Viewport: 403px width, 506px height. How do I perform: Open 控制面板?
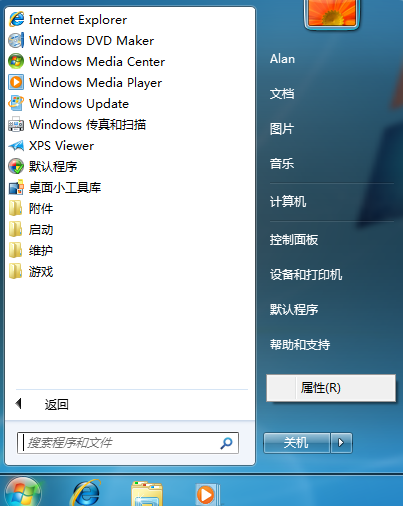[x=294, y=240]
